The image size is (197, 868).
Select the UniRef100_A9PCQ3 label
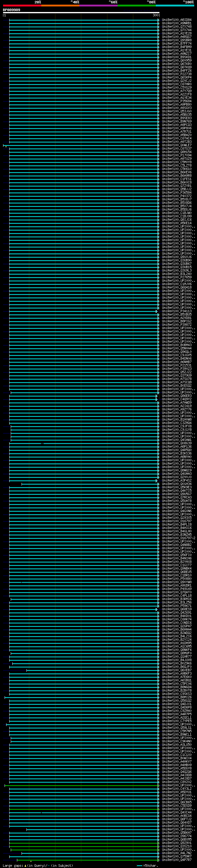176,125
